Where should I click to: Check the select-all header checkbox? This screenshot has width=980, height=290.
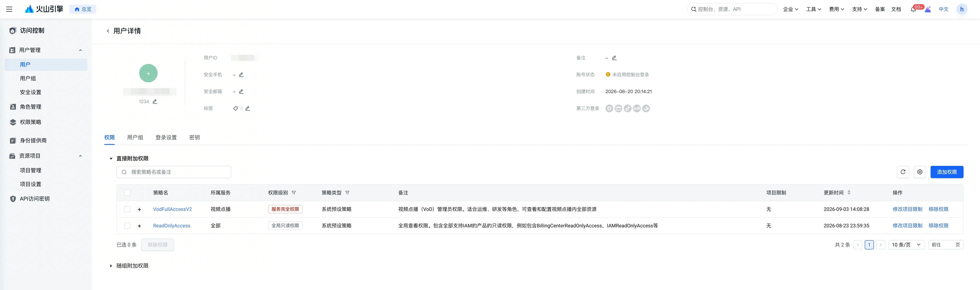pyautogui.click(x=128, y=193)
